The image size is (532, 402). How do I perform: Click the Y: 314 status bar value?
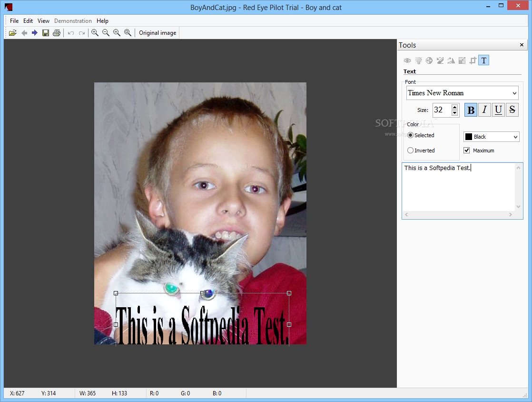[x=49, y=393]
